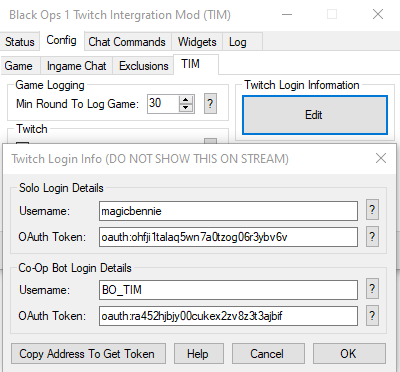Close the Black Ops 1 TIM main window
Viewport: 400px width, 372px height.
pyautogui.click(x=378, y=14)
